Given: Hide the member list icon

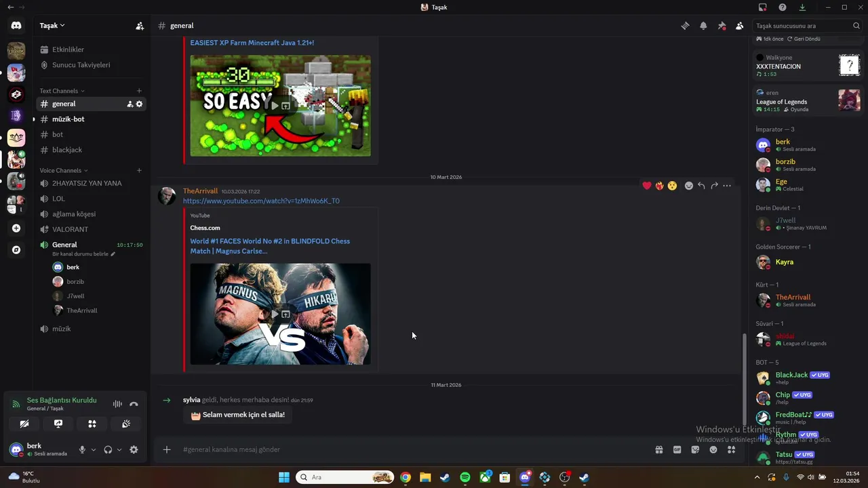Looking at the screenshot, I should click(740, 26).
